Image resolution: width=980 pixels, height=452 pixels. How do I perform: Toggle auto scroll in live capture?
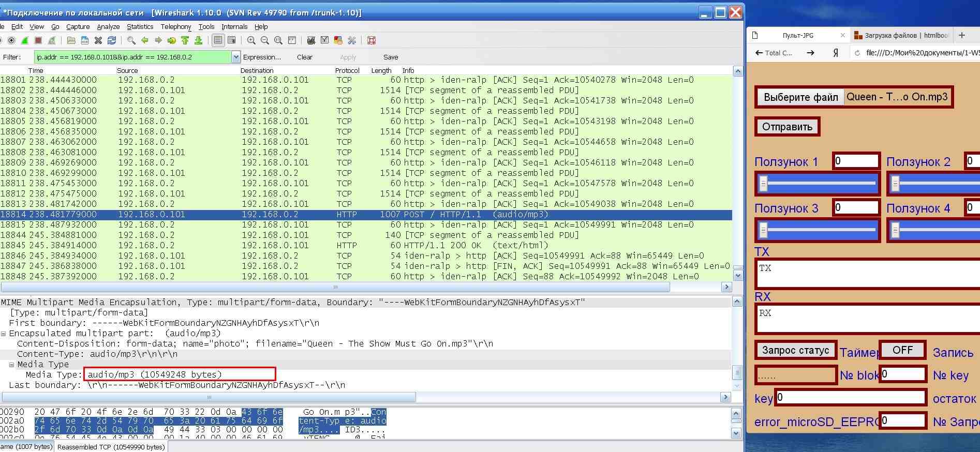[232, 40]
